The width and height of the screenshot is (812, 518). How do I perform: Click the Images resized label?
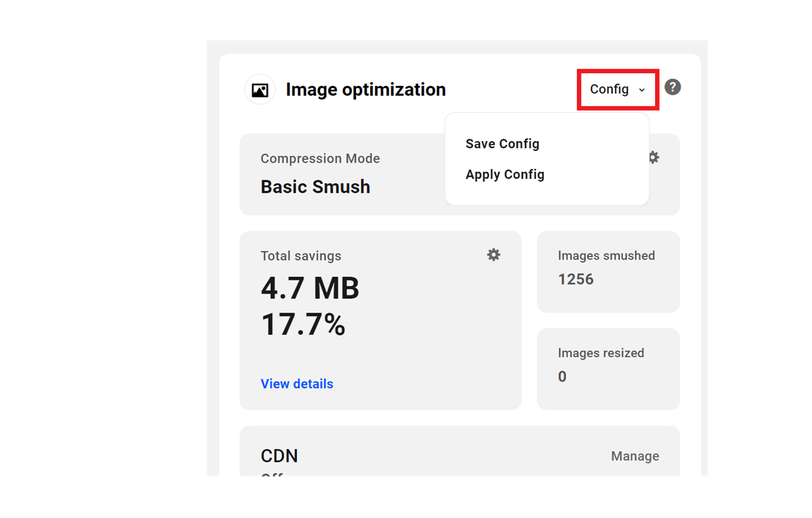[x=600, y=353]
